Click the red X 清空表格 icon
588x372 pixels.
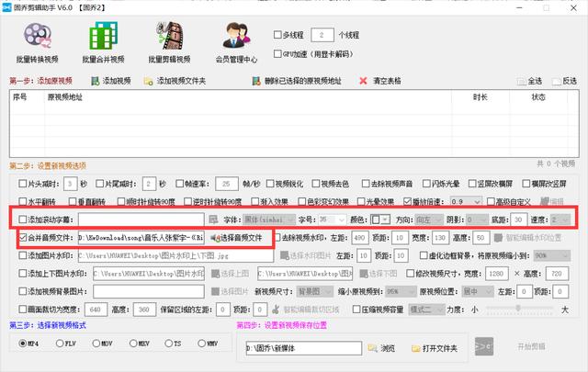(x=363, y=81)
